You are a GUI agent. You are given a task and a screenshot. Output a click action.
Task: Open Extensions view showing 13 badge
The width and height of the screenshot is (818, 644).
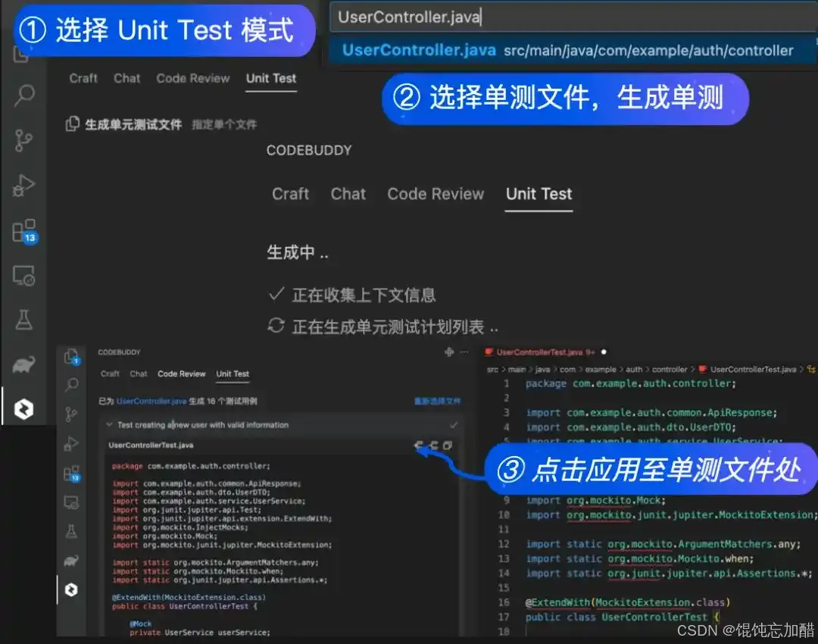coord(25,229)
